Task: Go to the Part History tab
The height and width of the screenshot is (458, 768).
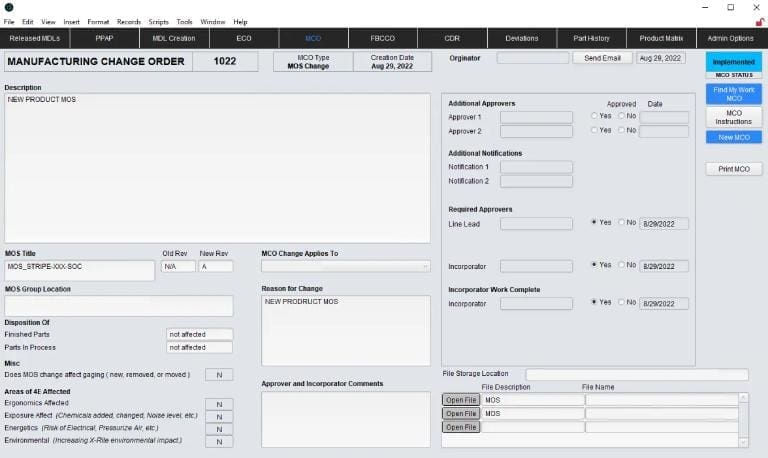Action: tap(591, 38)
